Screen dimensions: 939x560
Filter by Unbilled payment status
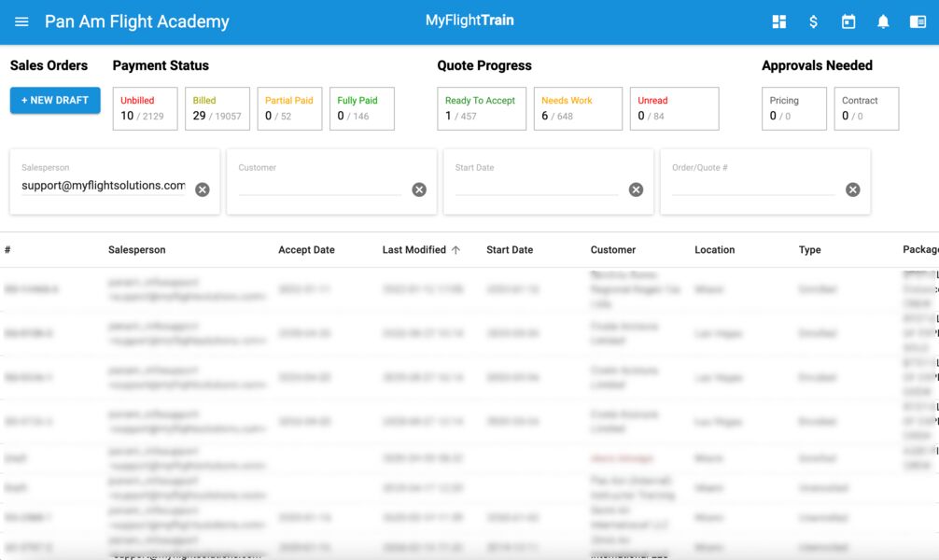click(x=145, y=108)
